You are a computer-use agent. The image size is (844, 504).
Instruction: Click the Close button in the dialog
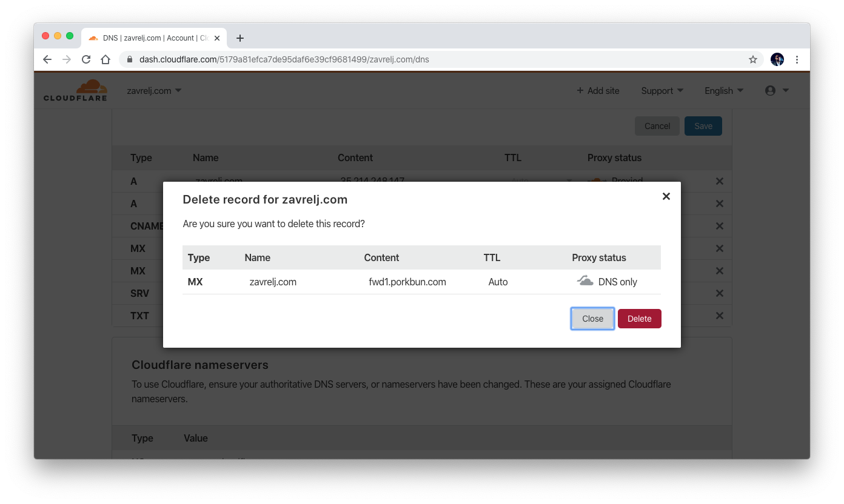pos(592,319)
